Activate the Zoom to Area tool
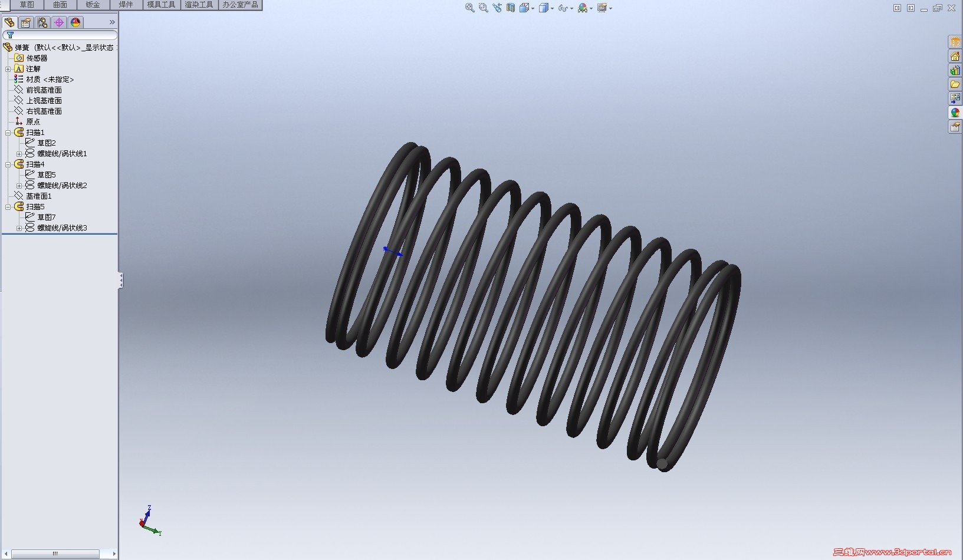This screenshot has height=560, width=963. (x=484, y=8)
